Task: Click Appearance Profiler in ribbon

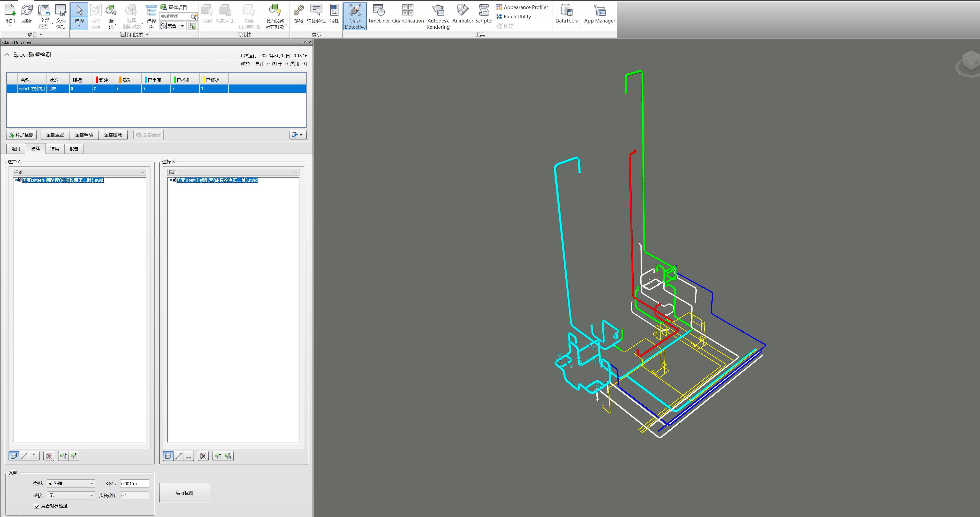Action: tap(522, 7)
